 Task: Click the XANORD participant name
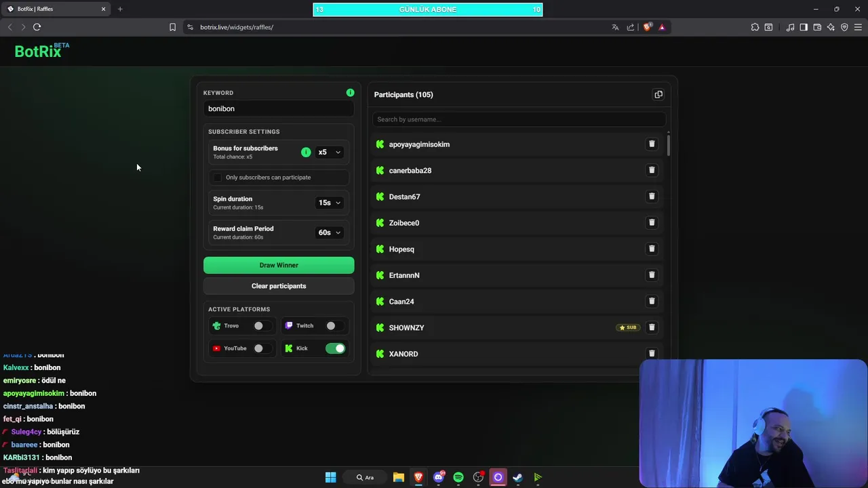tap(403, 354)
